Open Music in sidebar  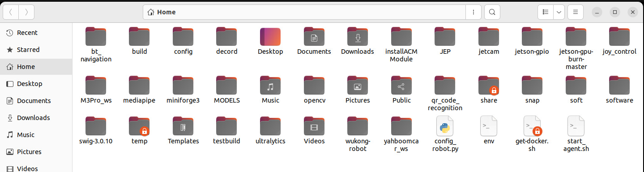pyautogui.click(x=36, y=135)
